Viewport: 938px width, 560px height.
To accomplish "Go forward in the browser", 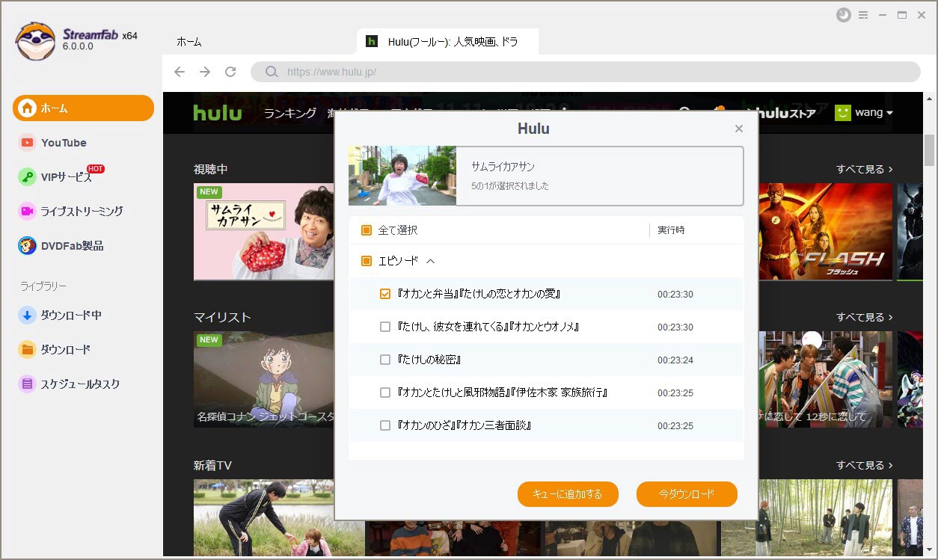I will pyautogui.click(x=205, y=72).
